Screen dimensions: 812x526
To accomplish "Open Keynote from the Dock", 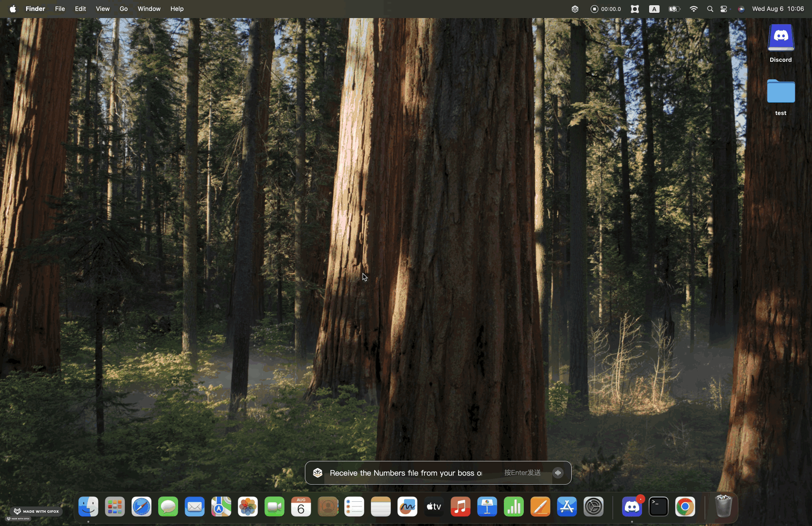I will (487, 506).
